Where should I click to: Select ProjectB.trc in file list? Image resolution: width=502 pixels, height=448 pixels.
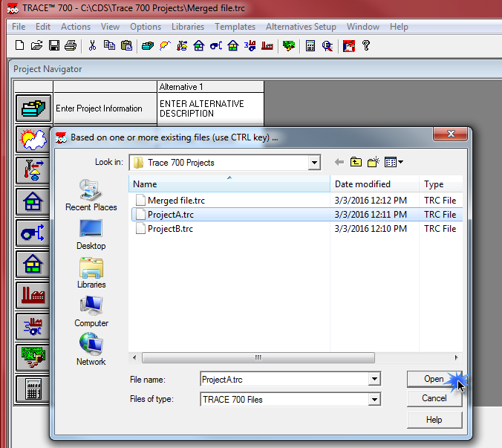point(296,229)
